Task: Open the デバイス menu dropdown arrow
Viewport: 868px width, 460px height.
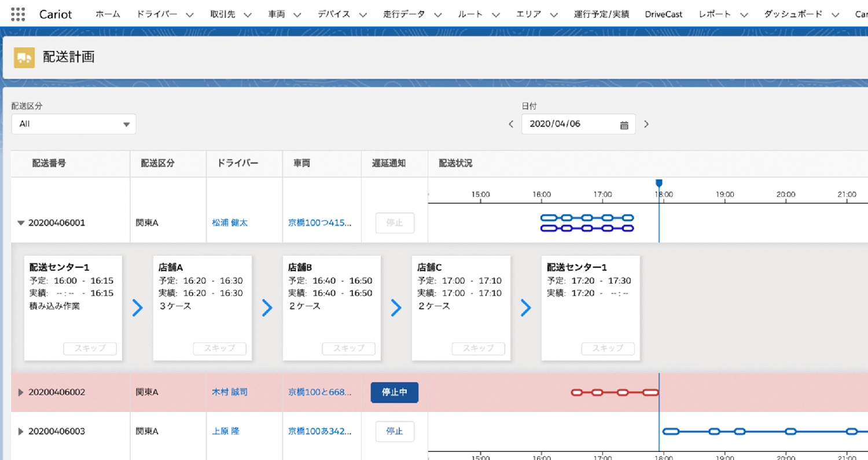Action: (363, 14)
